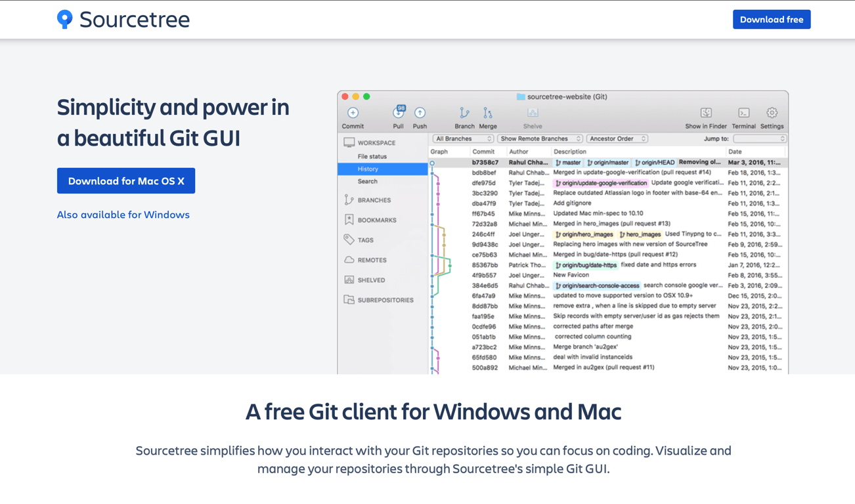This screenshot has width=855, height=504.
Task: Select commit row f67b45
Action: tap(607, 213)
